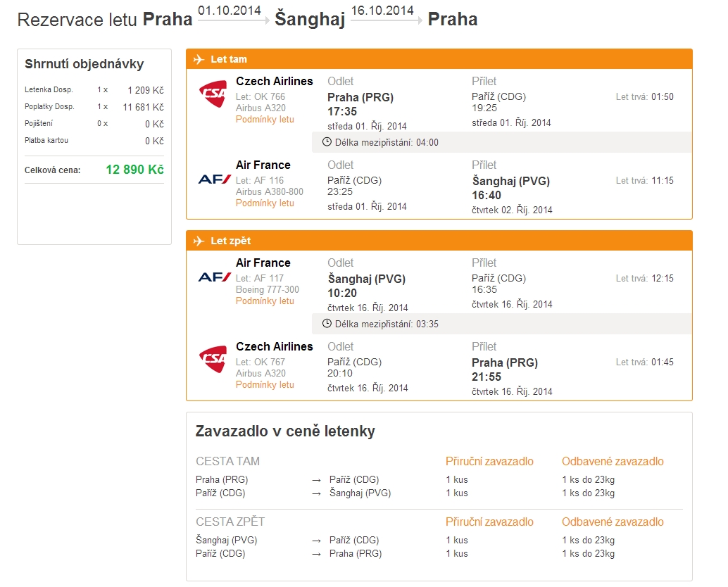Click Příruční zavazadlo heading under CESTA TAM
This screenshot has height=587, width=728.
tap(489, 462)
